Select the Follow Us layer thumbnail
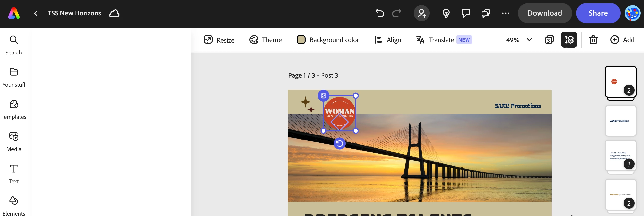Image resolution: width=644 pixels, height=216 pixels. click(x=620, y=195)
